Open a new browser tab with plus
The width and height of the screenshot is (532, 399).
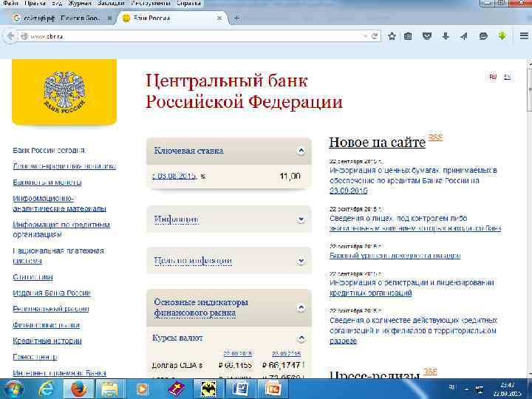pyautogui.click(x=237, y=18)
